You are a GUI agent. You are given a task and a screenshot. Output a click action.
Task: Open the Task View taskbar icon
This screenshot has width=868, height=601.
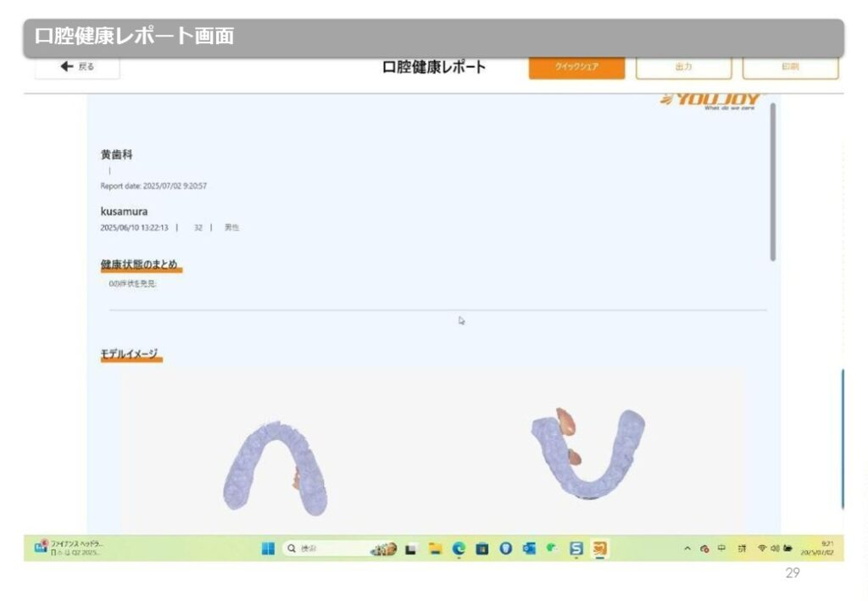[411, 548]
